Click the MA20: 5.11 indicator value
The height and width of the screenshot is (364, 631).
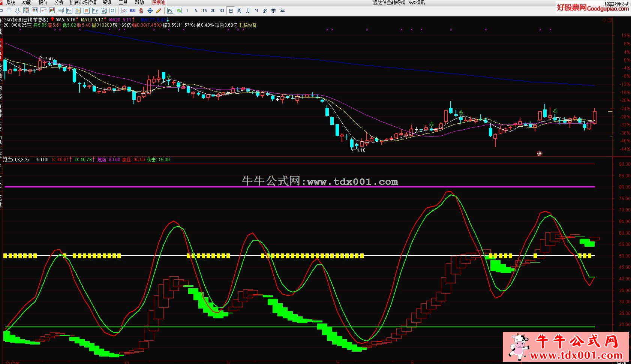[120, 20]
